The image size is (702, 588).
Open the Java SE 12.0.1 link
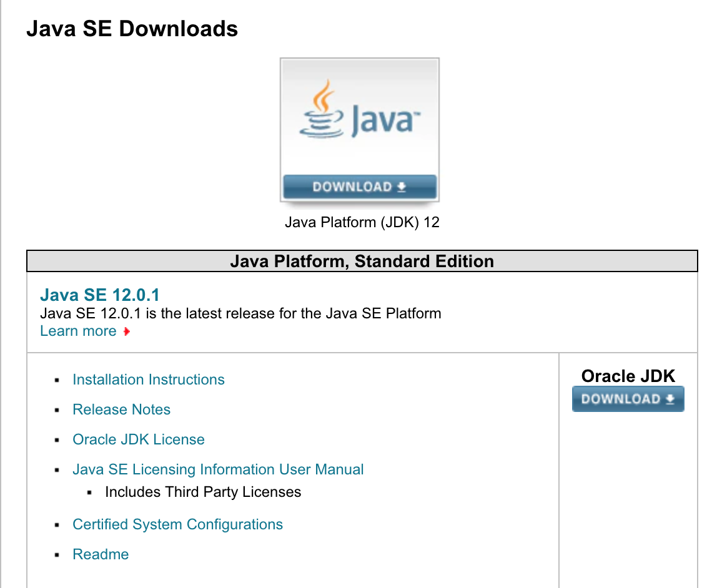(100, 295)
